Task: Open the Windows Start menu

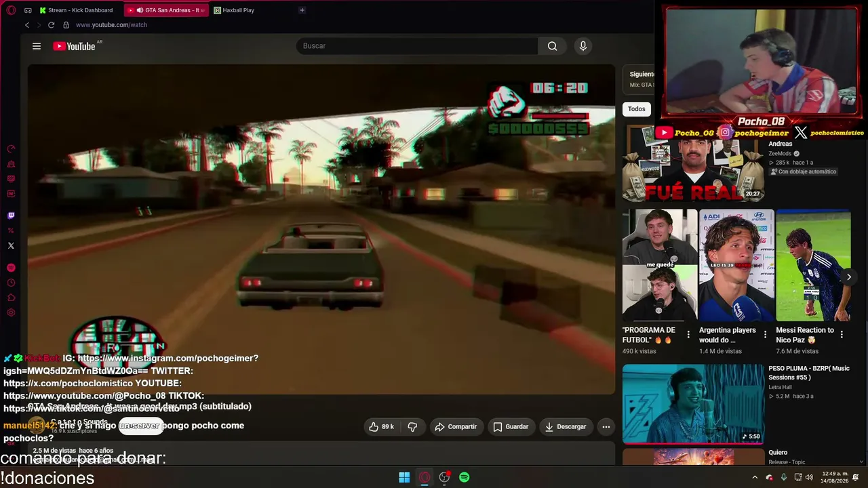Action: pos(404,477)
